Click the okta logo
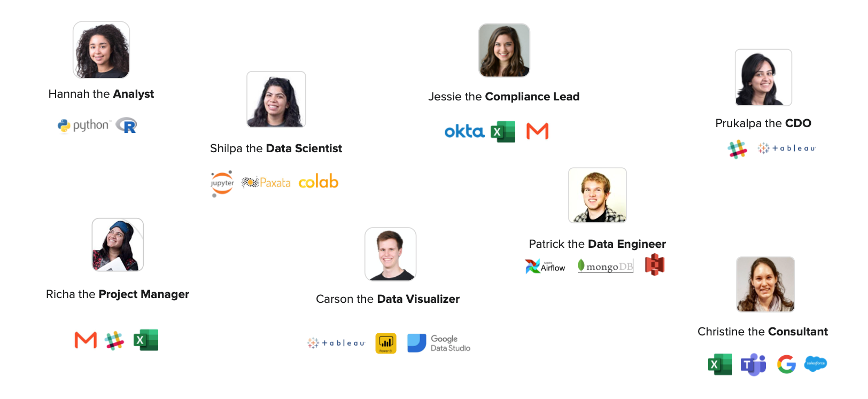868x399 pixels. (x=464, y=131)
